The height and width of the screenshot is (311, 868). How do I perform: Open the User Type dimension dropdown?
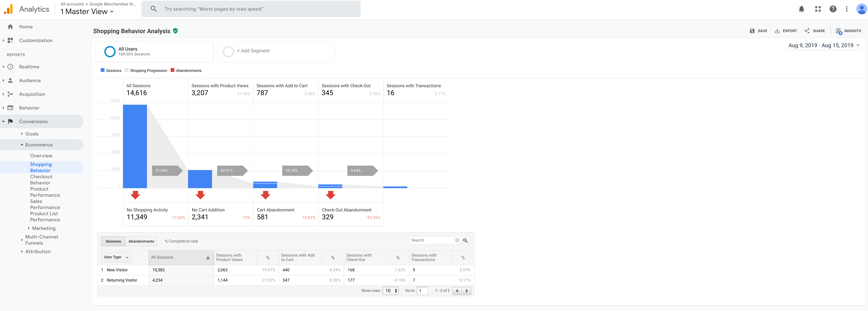(116, 257)
